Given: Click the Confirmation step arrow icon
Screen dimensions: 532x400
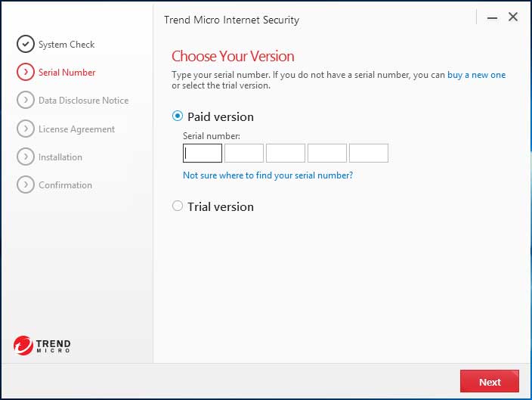Looking at the screenshot, I should 26,184.
